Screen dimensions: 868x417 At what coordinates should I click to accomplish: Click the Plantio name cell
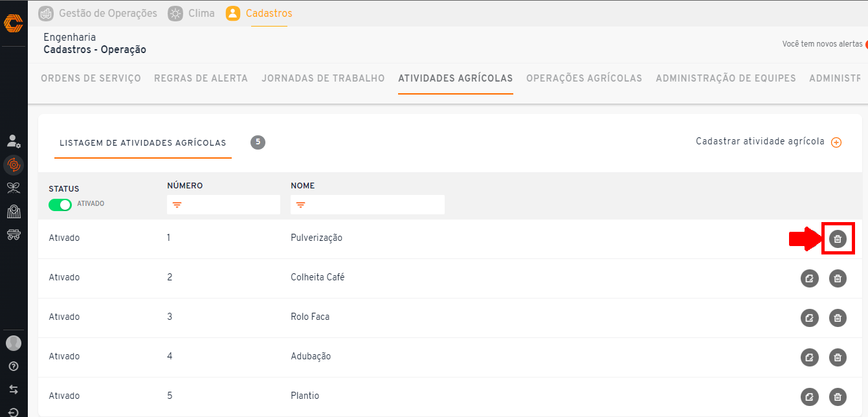(x=305, y=396)
